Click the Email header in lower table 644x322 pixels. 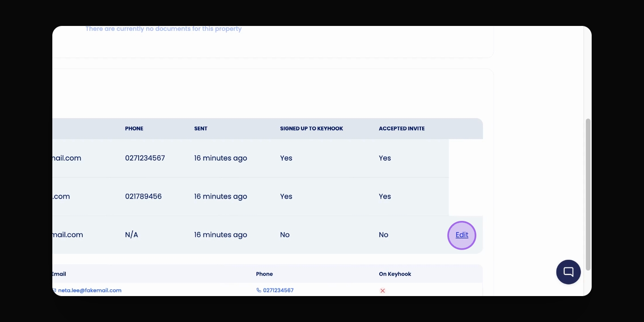59,274
